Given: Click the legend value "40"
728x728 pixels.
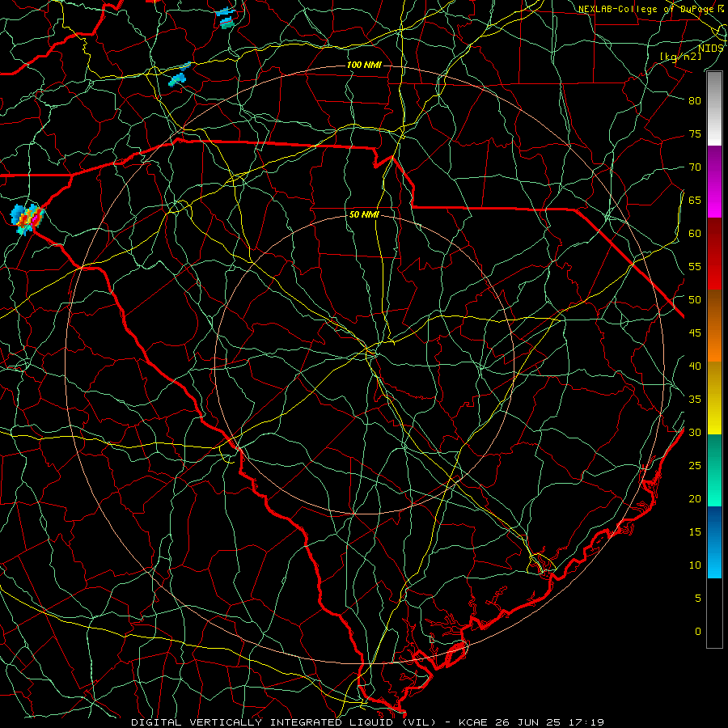Looking at the screenshot, I should 695,366.
